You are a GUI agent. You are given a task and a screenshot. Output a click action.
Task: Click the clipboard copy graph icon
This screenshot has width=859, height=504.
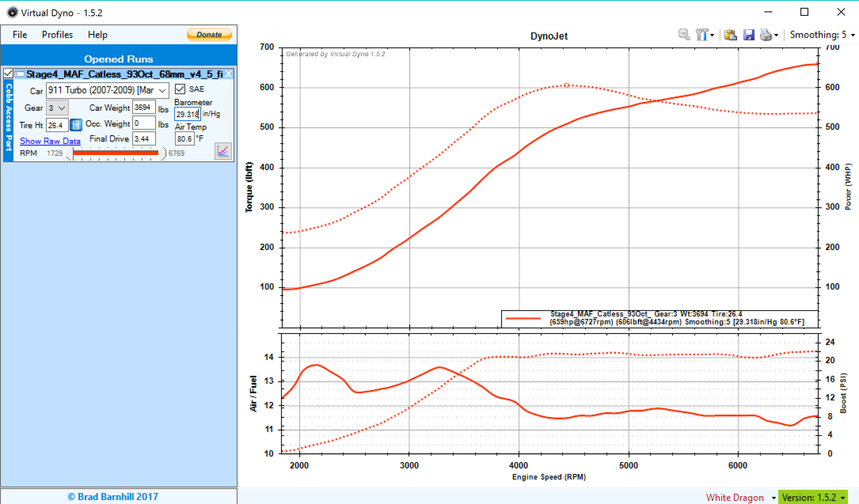tap(730, 35)
